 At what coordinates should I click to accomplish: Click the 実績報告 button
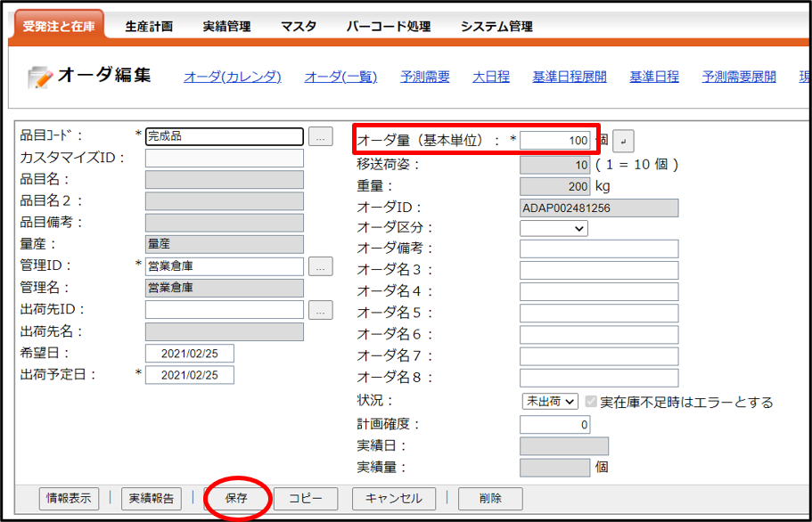[152, 499]
